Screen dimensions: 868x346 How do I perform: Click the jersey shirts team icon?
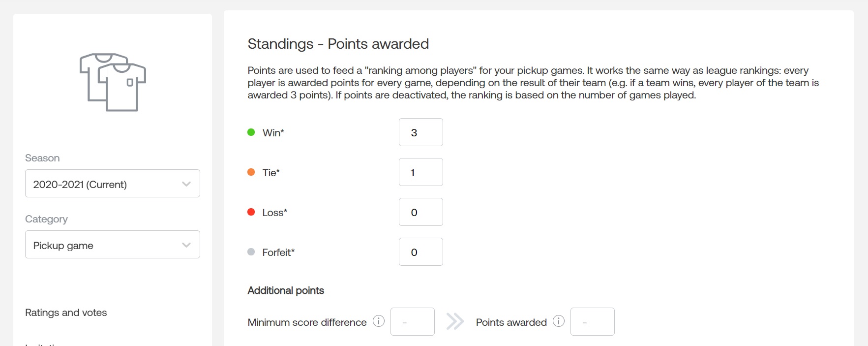(x=113, y=82)
